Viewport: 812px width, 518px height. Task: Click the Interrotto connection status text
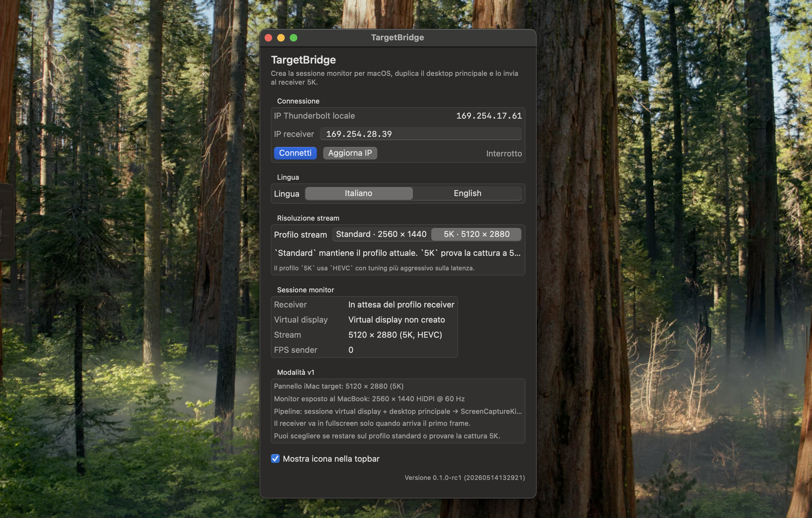(x=504, y=154)
